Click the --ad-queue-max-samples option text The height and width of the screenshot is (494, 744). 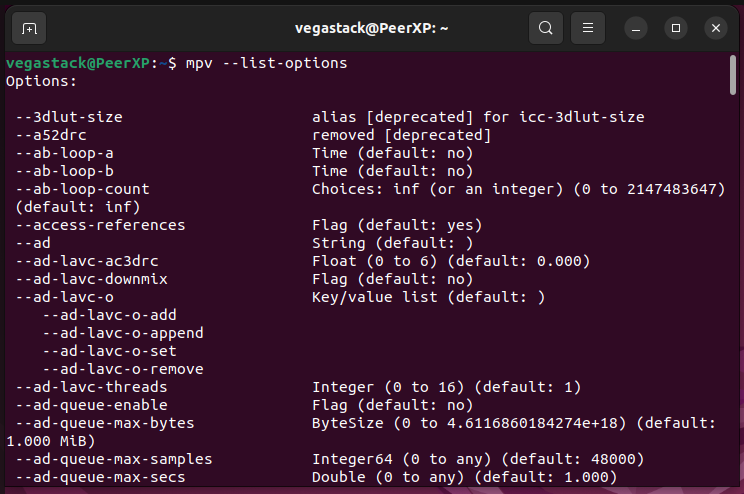click(x=113, y=459)
